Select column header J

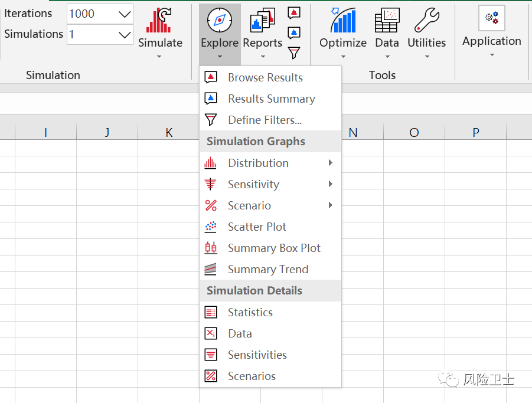click(x=107, y=132)
